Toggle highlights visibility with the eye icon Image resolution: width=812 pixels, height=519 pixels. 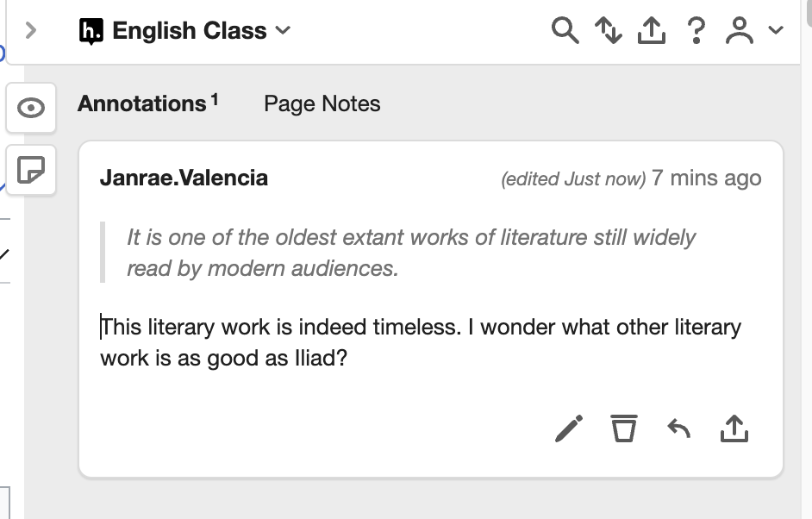[x=30, y=108]
